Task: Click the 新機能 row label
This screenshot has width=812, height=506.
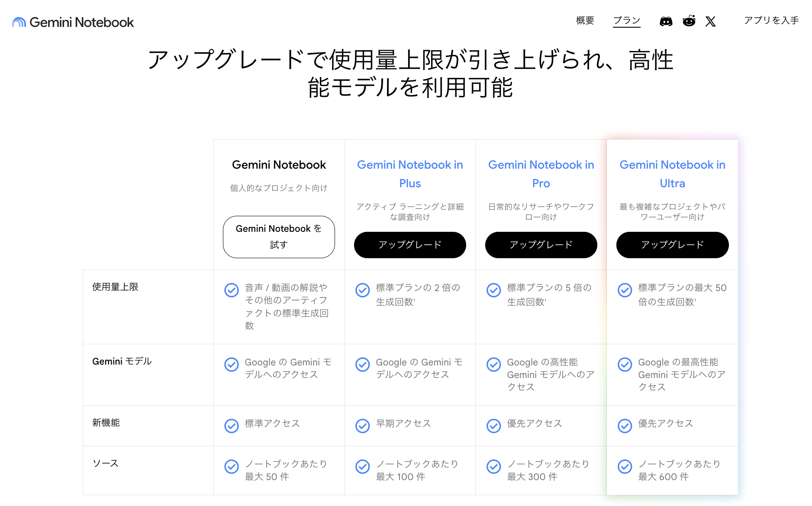Action: coord(106,423)
